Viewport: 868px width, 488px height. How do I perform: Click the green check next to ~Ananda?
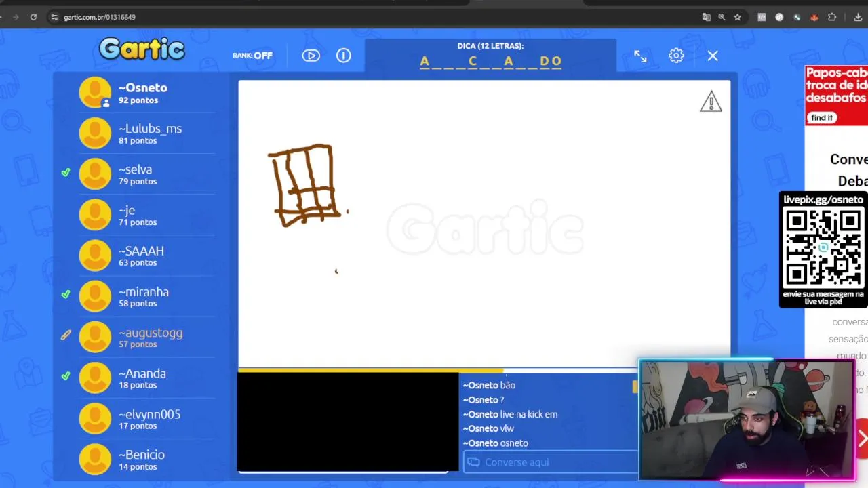point(66,375)
